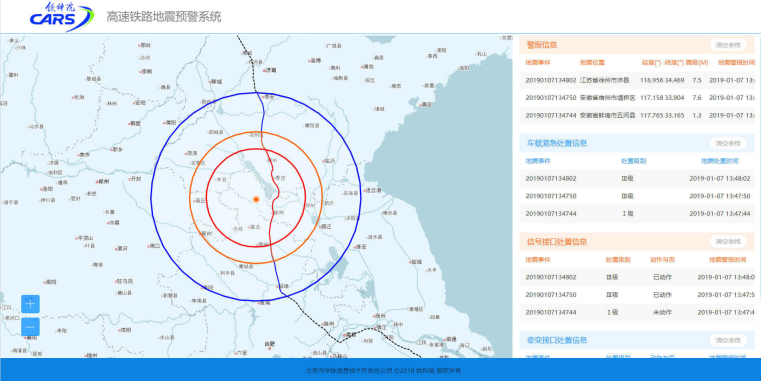Select alert row with magnitude 7.6

637,98
